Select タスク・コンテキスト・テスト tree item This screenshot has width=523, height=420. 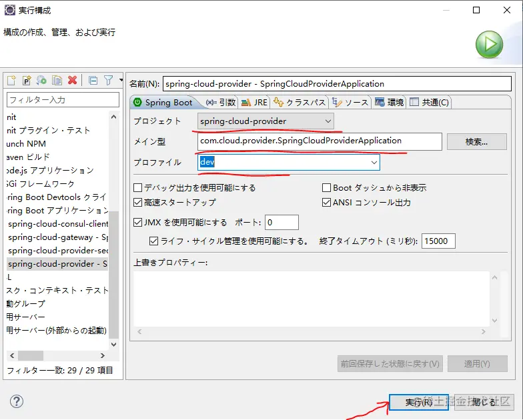(57, 291)
